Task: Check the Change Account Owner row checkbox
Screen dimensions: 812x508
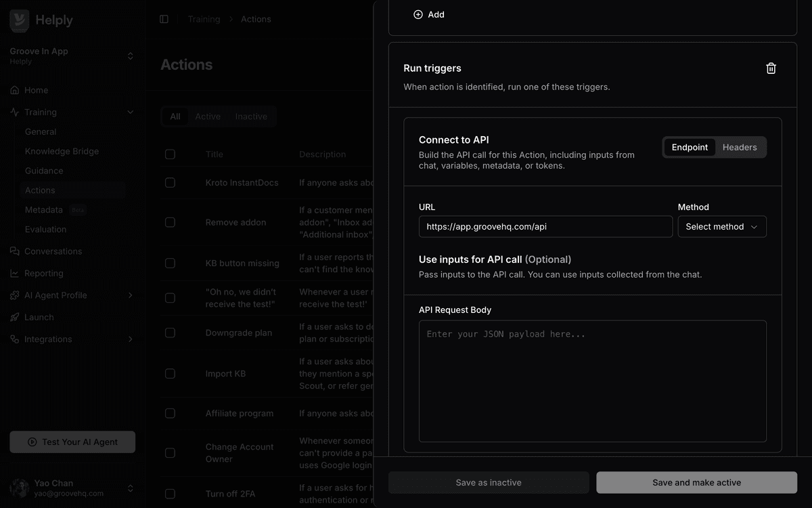Action: point(170,453)
